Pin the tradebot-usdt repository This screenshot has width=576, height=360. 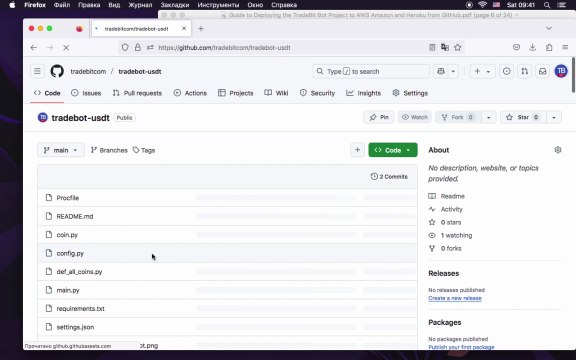[379, 118]
